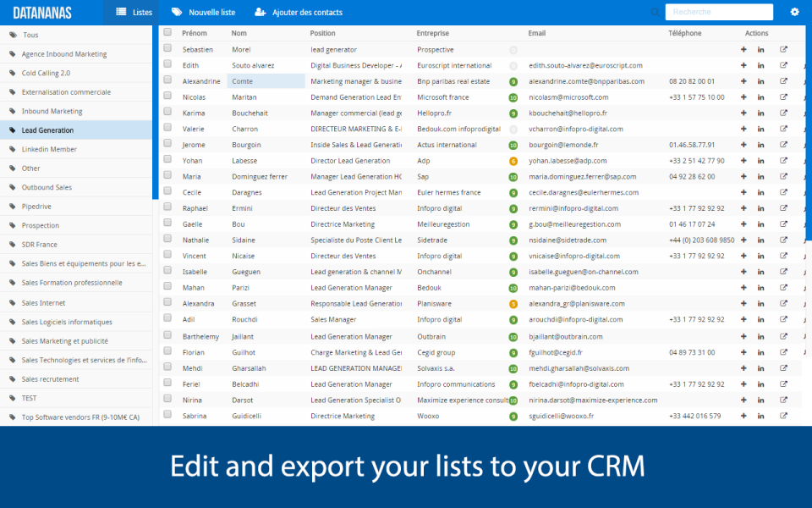The image size is (812, 508).
Task: Open external link icon for Jerome Bourgoin
Action: pyautogui.click(x=783, y=145)
